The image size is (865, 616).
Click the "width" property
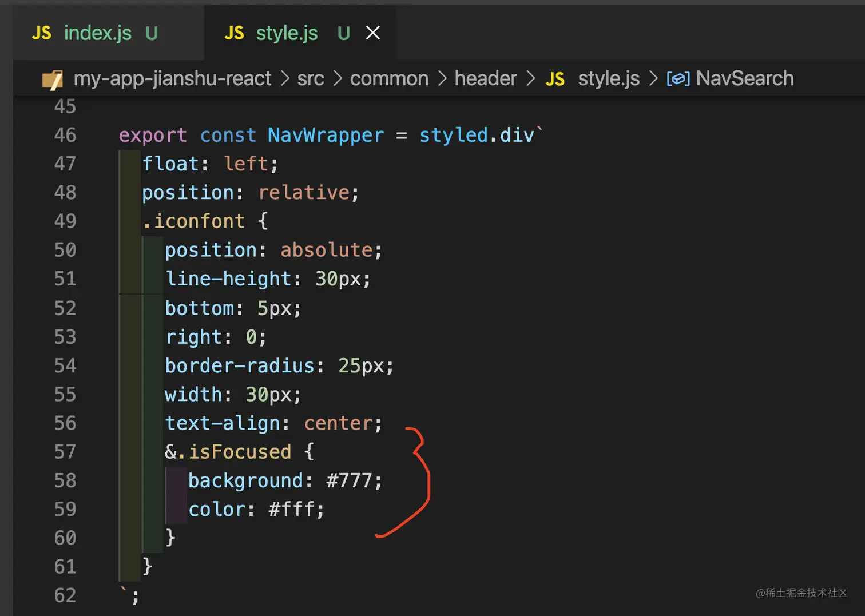[193, 394]
